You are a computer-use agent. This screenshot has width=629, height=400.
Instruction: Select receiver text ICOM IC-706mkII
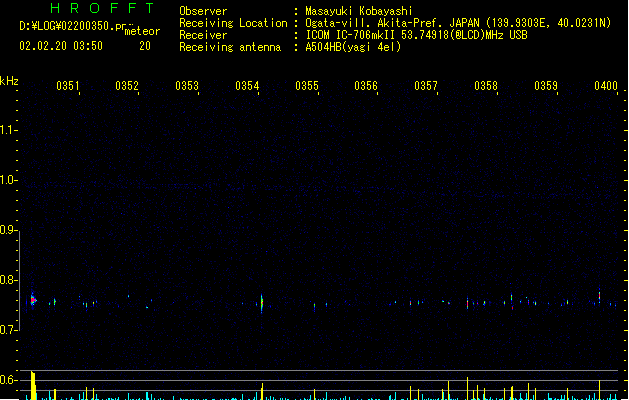click(351, 35)
